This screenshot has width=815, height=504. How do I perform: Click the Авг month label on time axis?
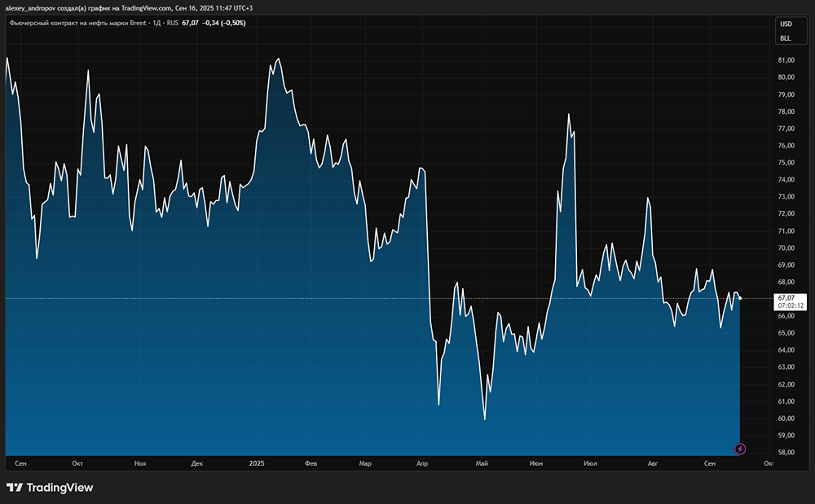click(652, 463)
